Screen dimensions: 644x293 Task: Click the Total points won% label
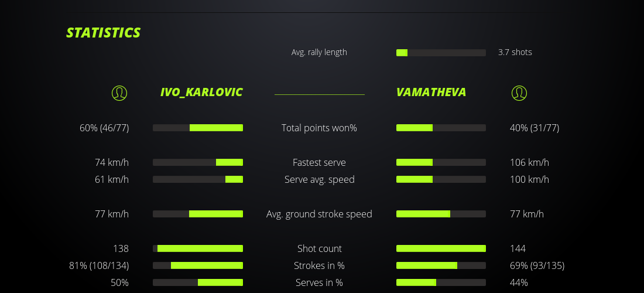pyautogui.click(x=319, y=128)
